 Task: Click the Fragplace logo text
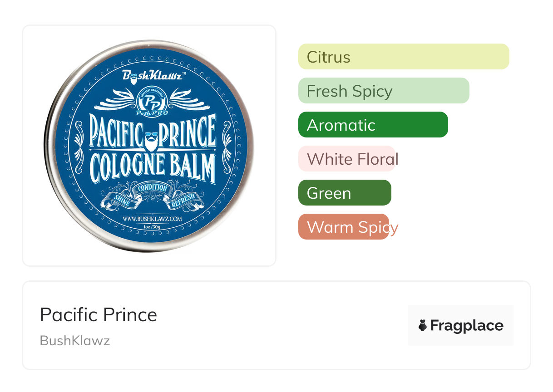tap(467, 325)
